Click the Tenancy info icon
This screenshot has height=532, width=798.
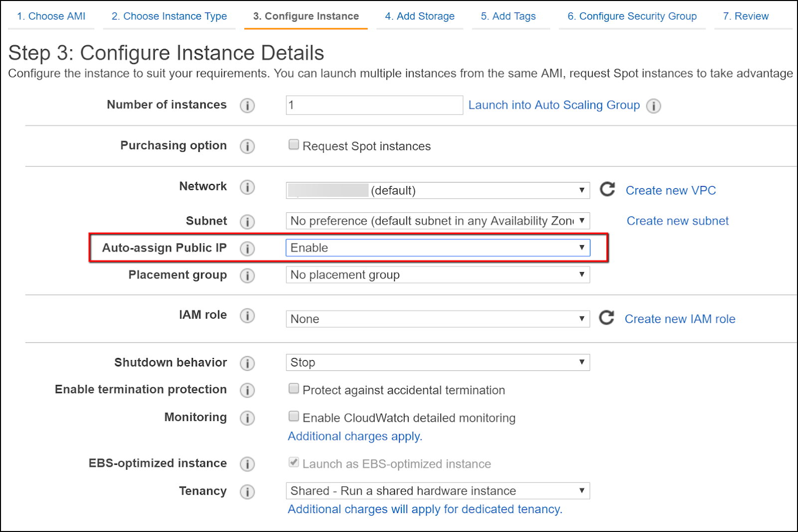click(x=247, y=492)
